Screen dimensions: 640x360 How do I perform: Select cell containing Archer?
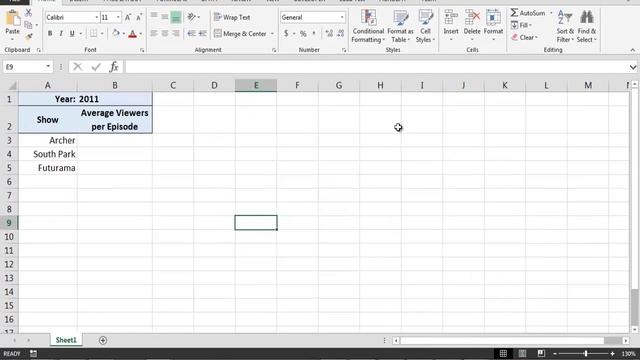click(x=48, y=140)
